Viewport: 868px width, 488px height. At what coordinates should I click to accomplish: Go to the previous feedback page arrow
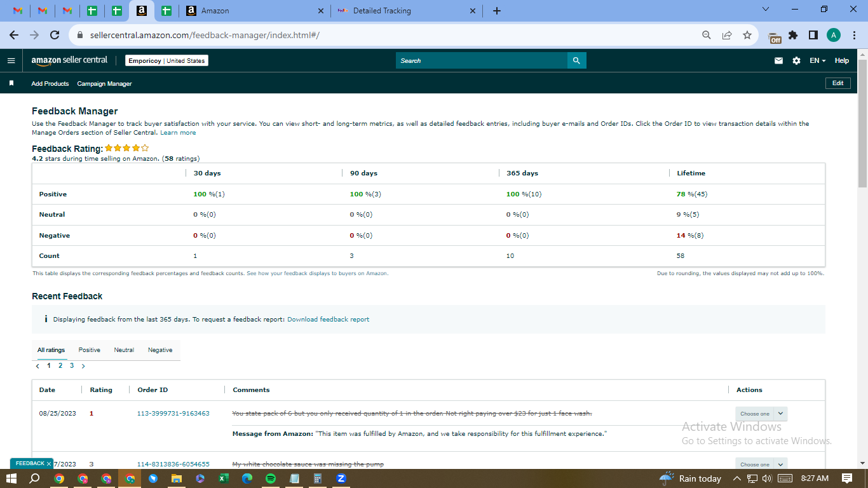tap(37, 366)
